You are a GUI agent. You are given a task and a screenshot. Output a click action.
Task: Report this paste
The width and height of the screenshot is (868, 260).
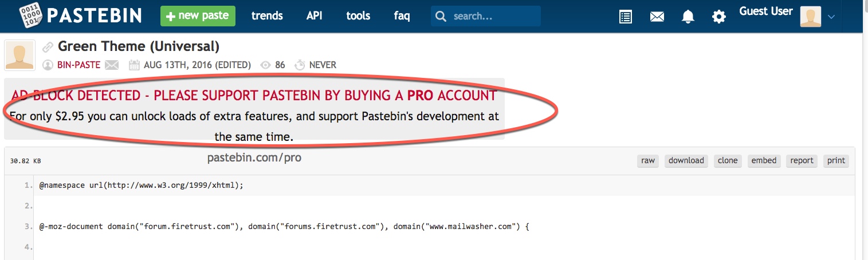click(802, 160)
